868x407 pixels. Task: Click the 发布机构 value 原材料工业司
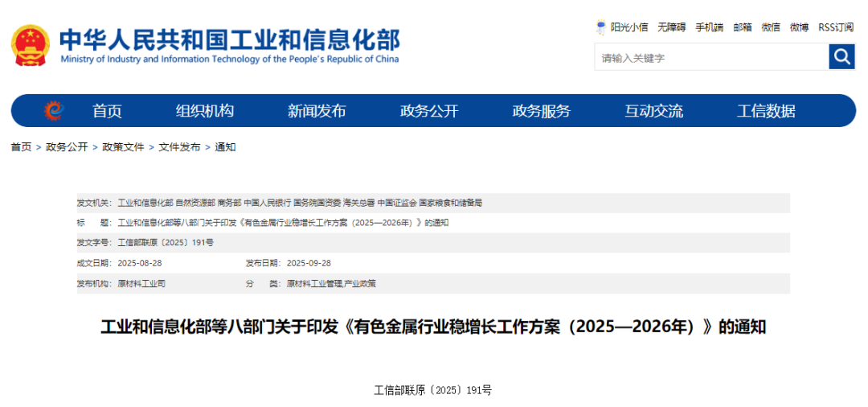tap(141, 283)
